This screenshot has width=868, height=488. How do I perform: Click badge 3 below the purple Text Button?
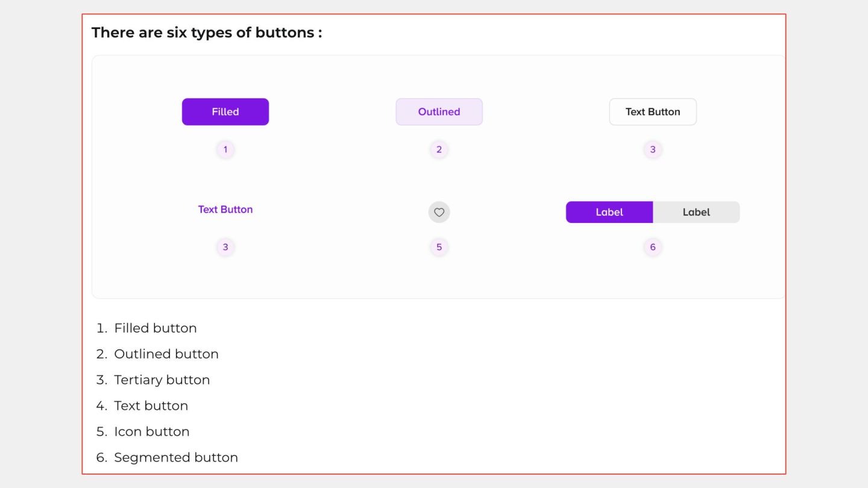pyautogui.click(x=225, y=247)
